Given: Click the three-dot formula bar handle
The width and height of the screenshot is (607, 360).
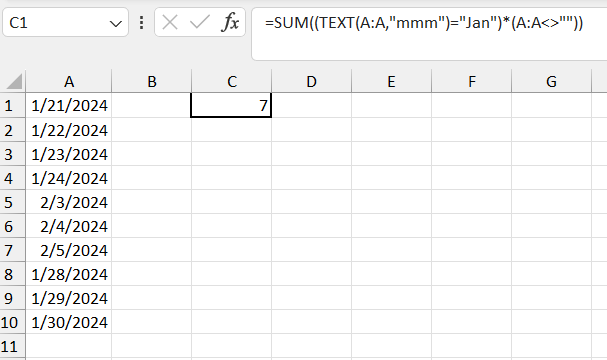Looking at the screenshot, I should point(142,22).
